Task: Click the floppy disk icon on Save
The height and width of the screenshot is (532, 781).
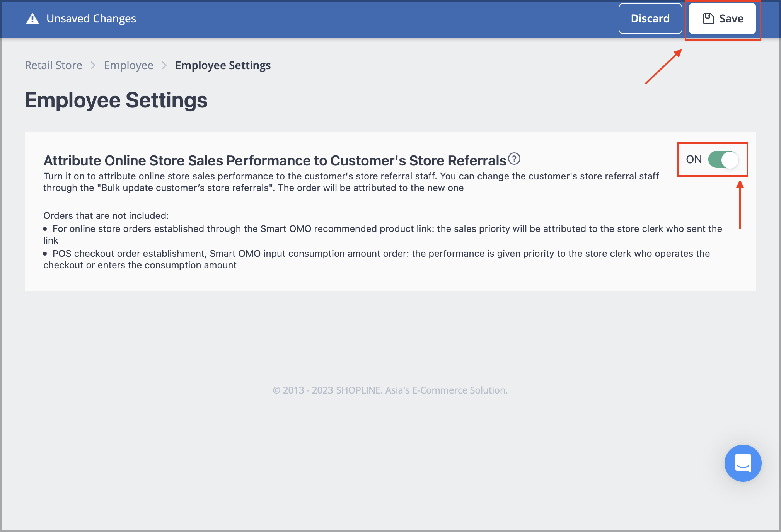Action: tap(708, 19)
